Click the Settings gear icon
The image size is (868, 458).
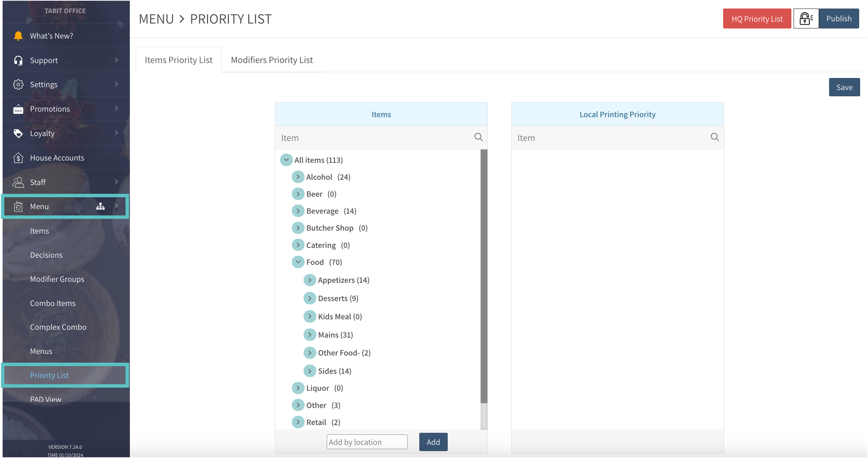[18, 84]
